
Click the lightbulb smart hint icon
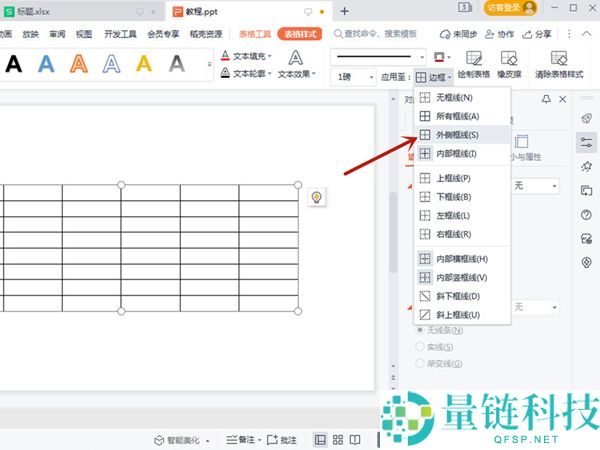tap(316, 197)
